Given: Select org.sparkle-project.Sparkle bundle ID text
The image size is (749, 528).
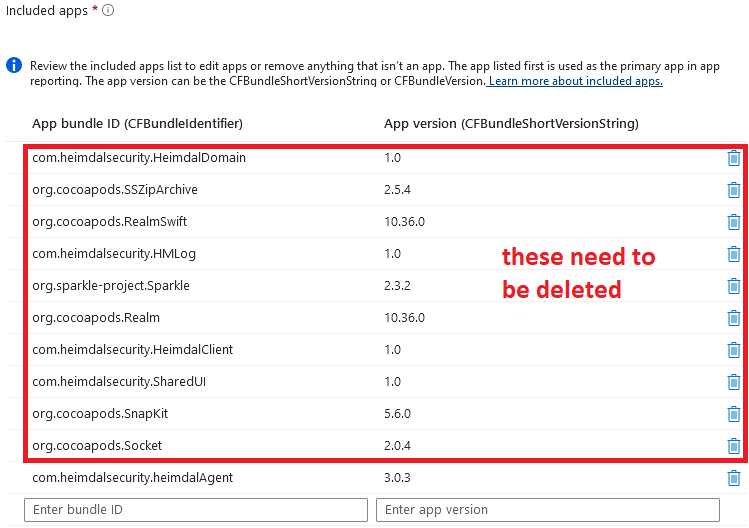Looking at the screenshot, I should click(x=111, y=286).
